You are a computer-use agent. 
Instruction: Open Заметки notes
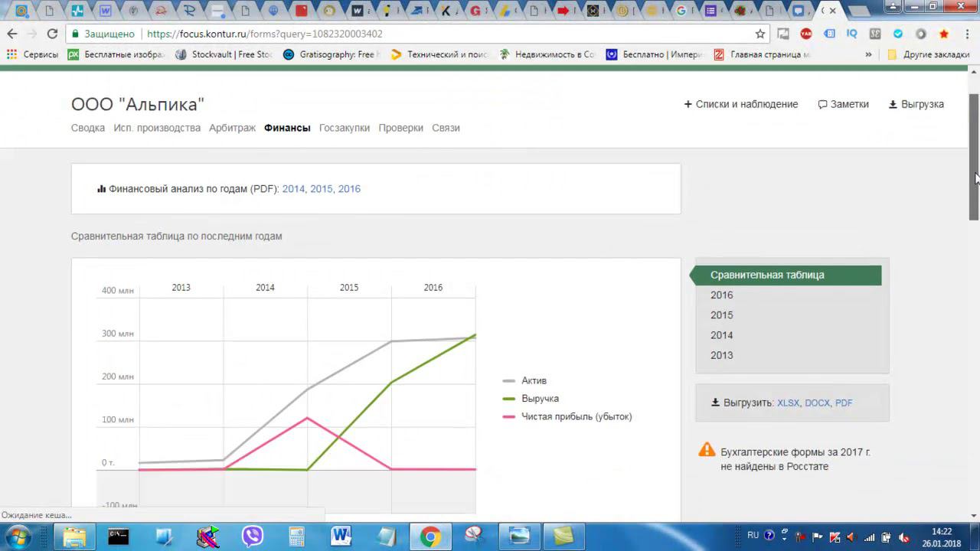[x=844, y=104]
